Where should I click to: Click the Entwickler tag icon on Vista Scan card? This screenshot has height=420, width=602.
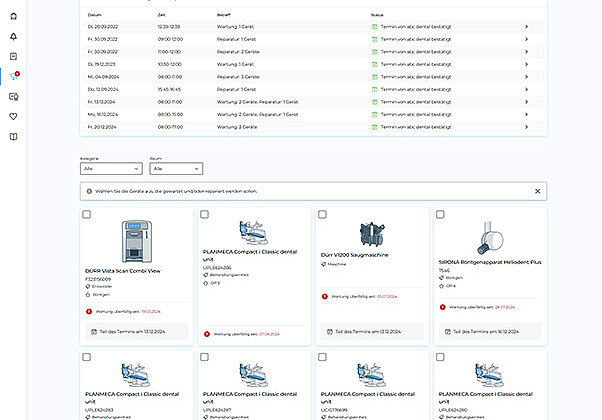coord(88,286)
